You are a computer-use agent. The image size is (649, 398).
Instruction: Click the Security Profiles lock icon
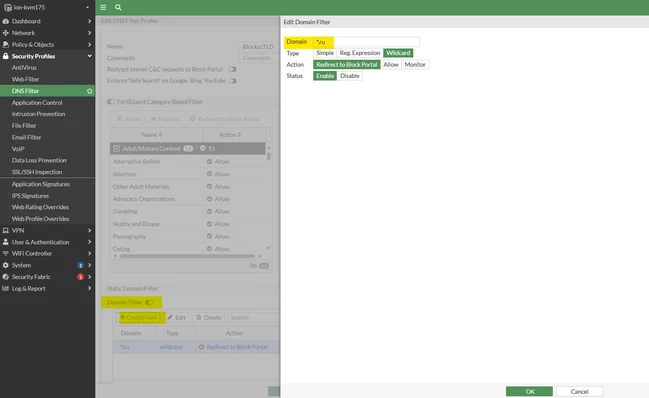click(x=6, y=56)
